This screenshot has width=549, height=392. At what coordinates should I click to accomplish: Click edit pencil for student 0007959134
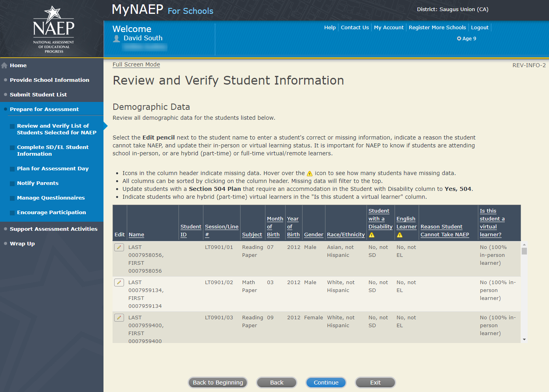click(119, 283)
